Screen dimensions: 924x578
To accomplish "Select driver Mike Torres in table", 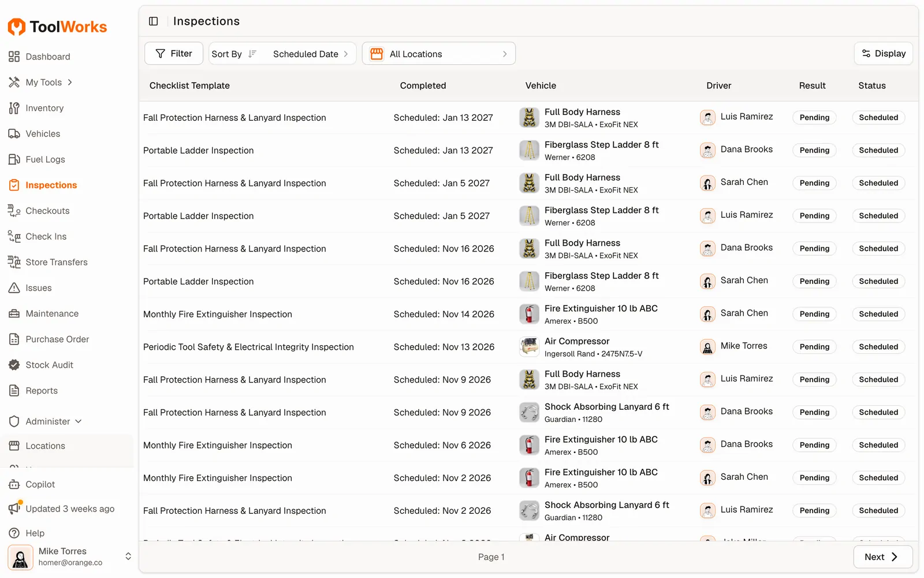I will 733,346.
